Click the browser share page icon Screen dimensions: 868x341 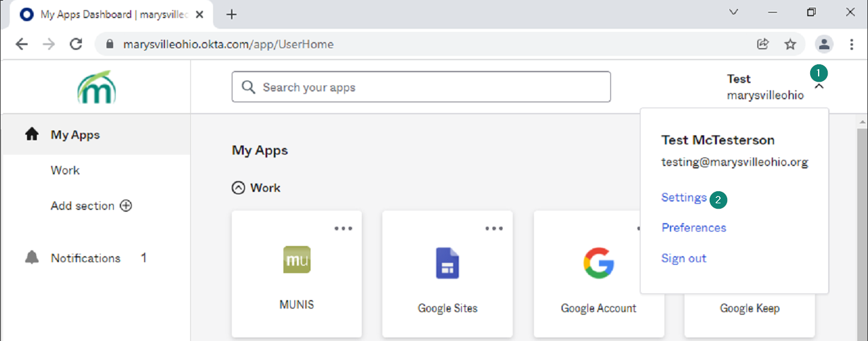click(x=763, y=44)
